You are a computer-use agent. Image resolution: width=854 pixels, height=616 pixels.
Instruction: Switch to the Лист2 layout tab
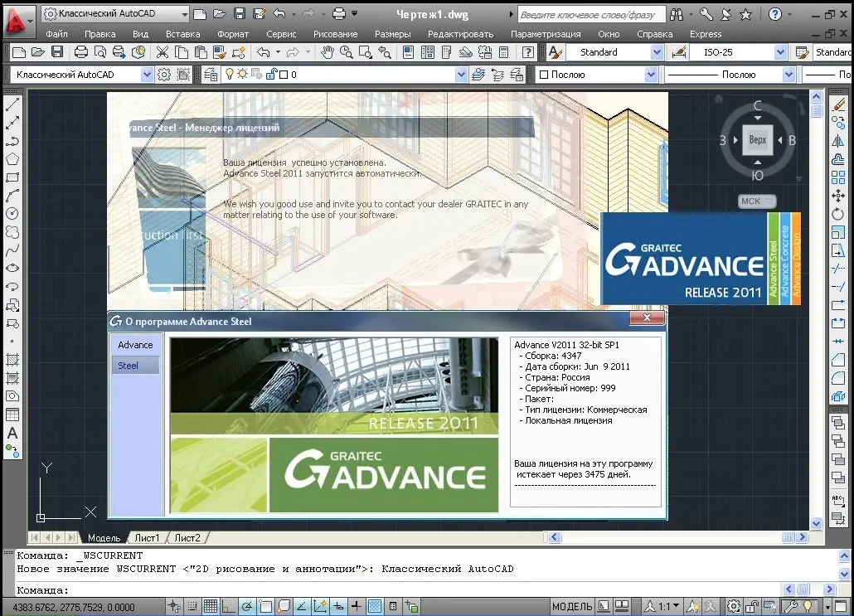point(187,538)
